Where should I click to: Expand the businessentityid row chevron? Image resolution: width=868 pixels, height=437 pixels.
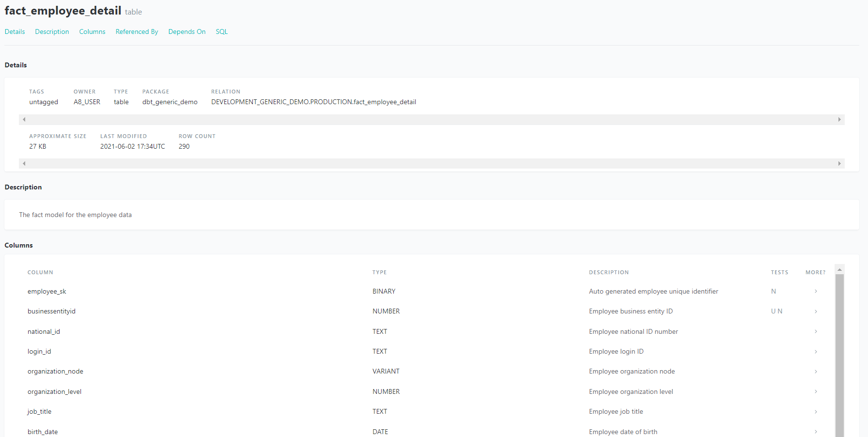tap(816, 312)
